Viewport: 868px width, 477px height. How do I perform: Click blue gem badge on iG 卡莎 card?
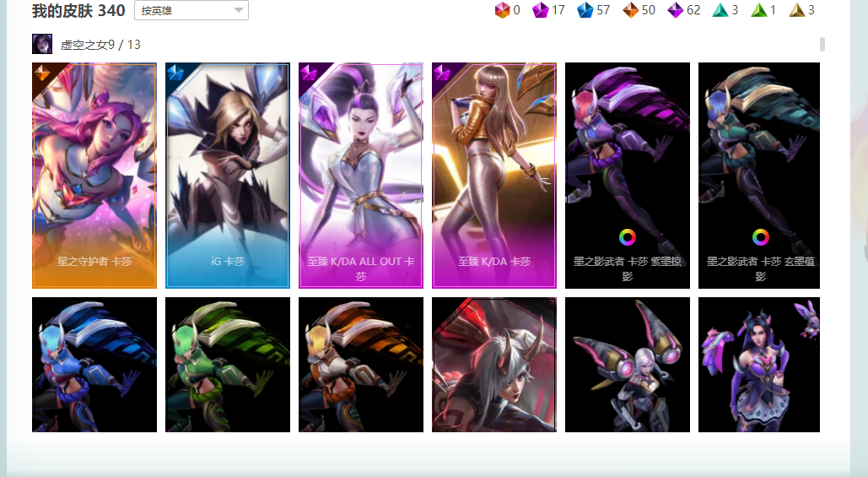point(175,73)
